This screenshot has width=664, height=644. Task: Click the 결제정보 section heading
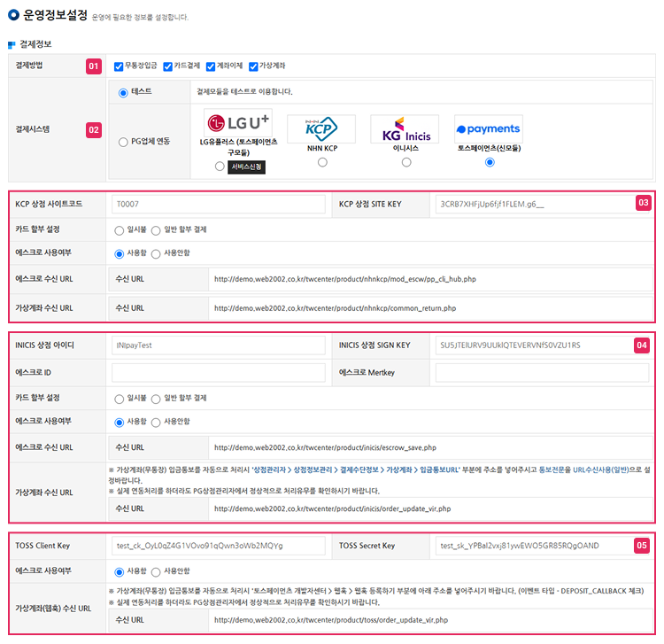(x=35, y=44)
